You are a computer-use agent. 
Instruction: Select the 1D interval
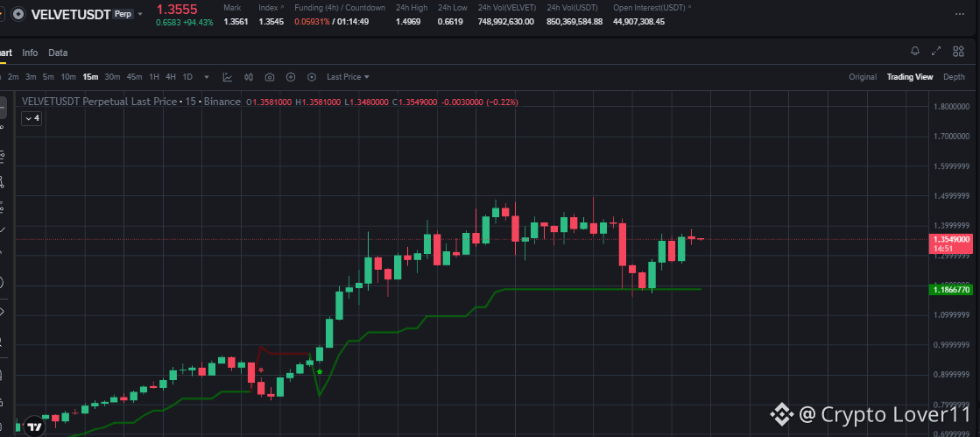pos(187,77)
